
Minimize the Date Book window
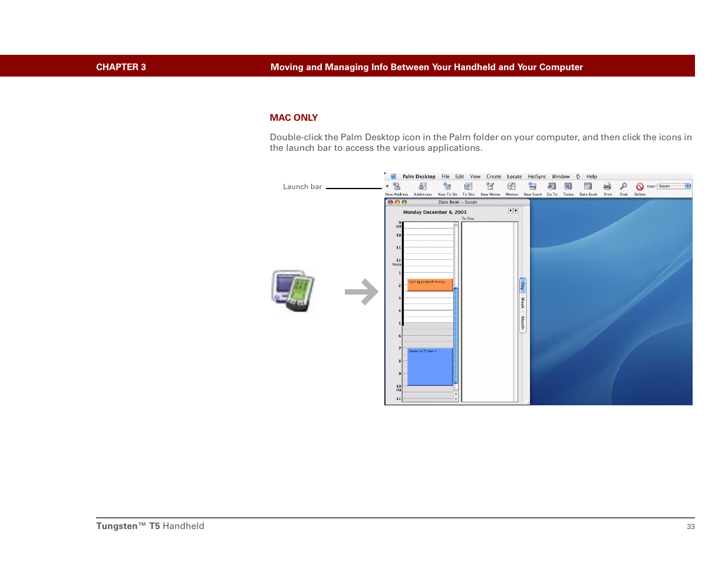(397, 202)
